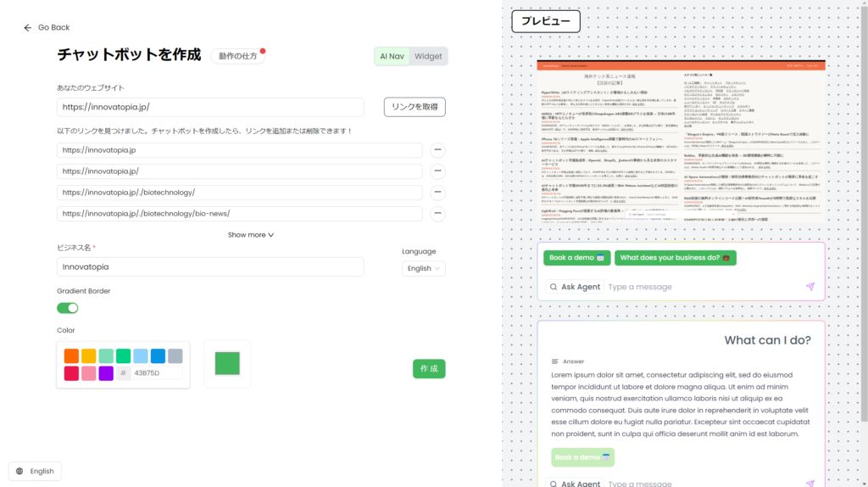868x487 pixels.
Task: Click the リンクを取得 button
Action: coord(415,107)
